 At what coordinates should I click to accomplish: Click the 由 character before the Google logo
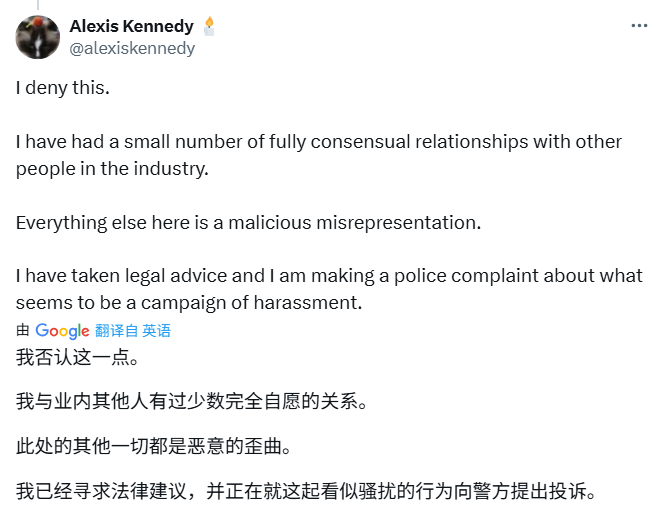(23, 331)
